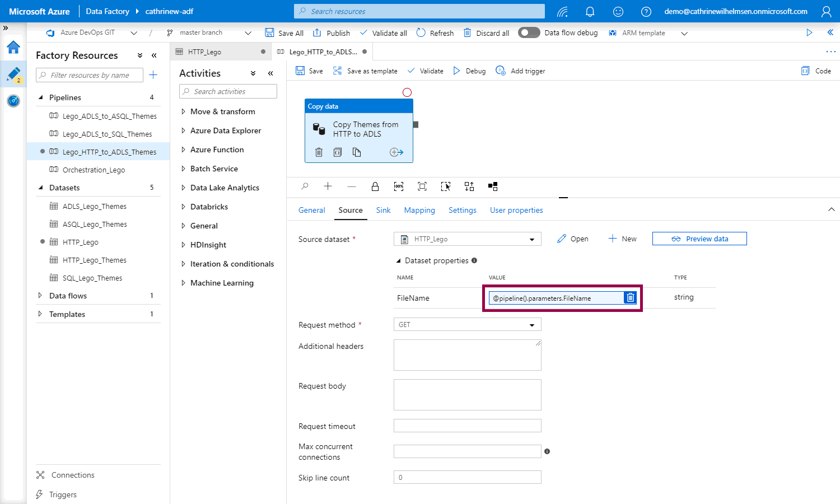Clone the Copy data activity

(x=357, y=152)
